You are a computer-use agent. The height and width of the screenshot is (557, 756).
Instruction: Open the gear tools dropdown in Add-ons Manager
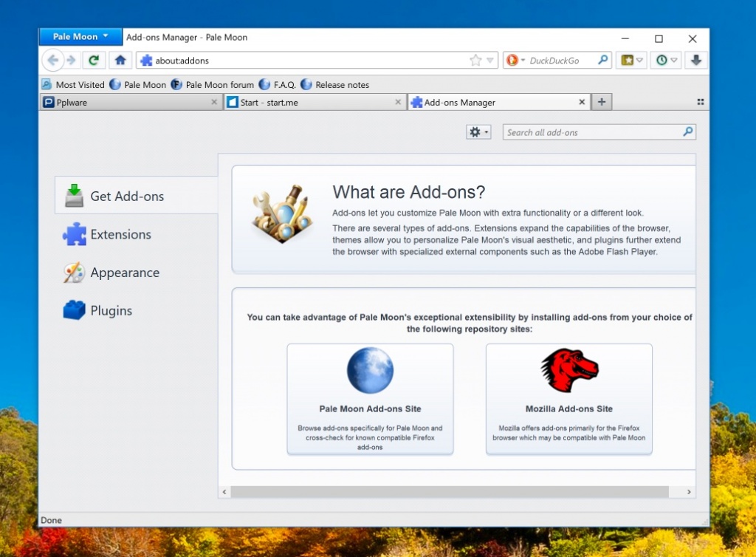coord(476,131)
